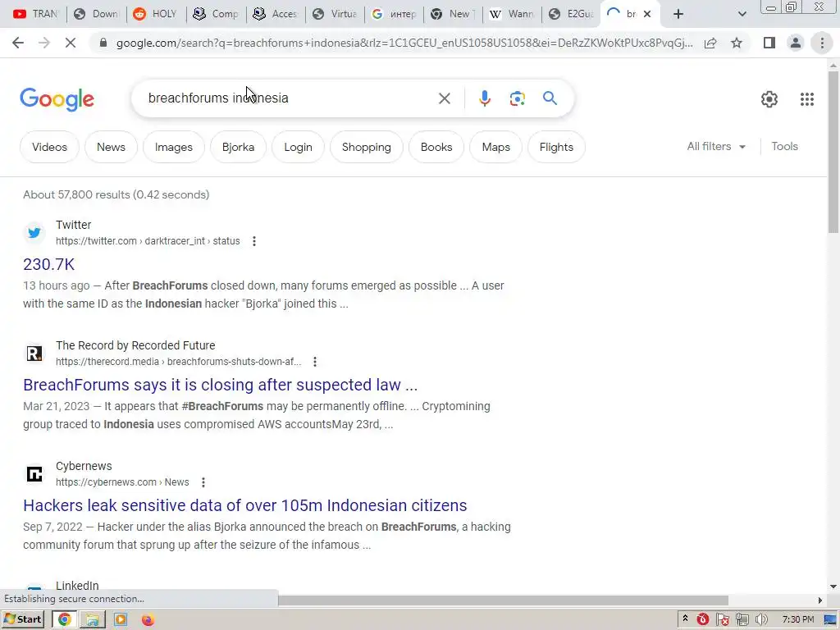Screen dimensions: 840x630
Task: Click the Twitter bird favicon
Action: point(34,233)
